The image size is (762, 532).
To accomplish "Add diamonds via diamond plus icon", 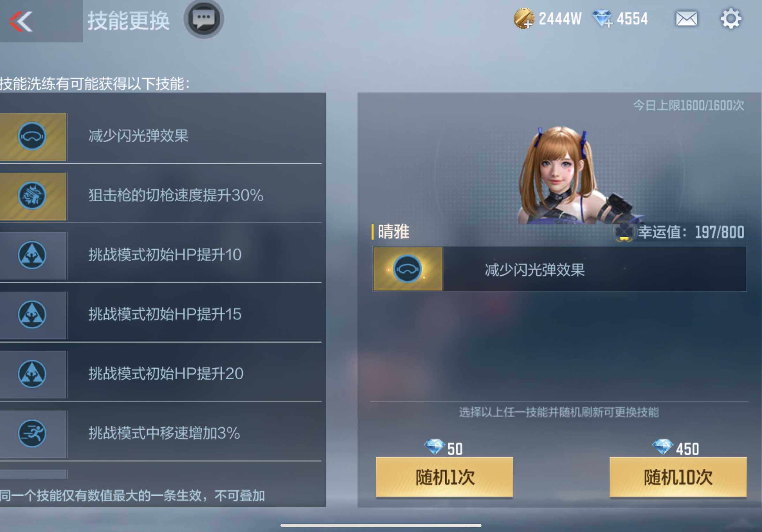I will pos(602,19).
